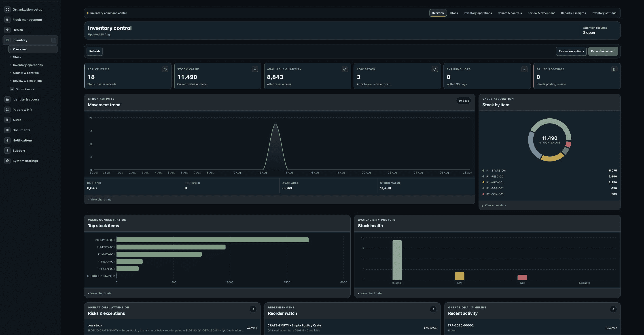This screenshot has height=335, width=644.
Task: Click the Expiring Lots card pulse icon
Action: 524,69
